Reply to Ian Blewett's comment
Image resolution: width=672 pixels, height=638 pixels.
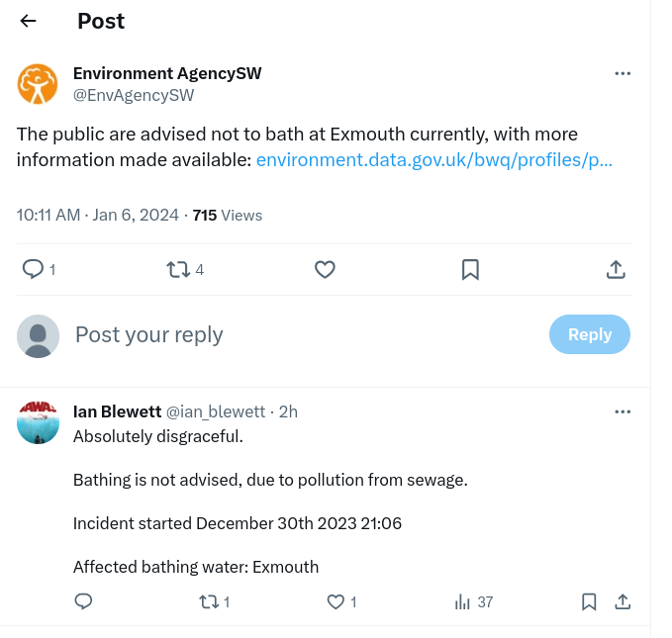[84, 601]
